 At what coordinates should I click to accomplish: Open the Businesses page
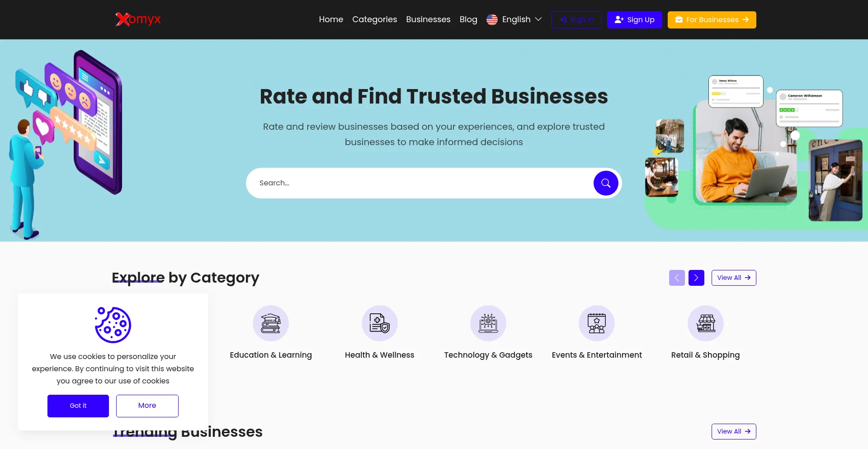coord(428,19)
